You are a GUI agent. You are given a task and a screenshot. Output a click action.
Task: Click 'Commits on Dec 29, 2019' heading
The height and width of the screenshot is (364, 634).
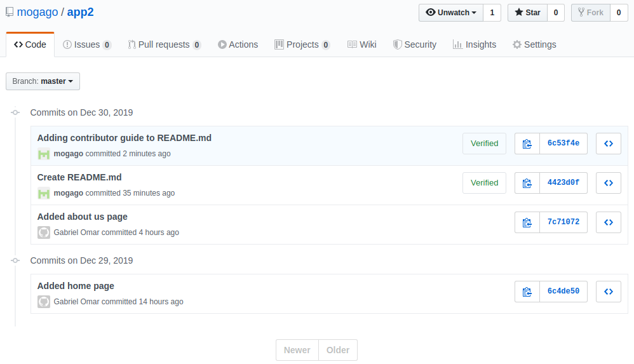(x=82, y=260)
